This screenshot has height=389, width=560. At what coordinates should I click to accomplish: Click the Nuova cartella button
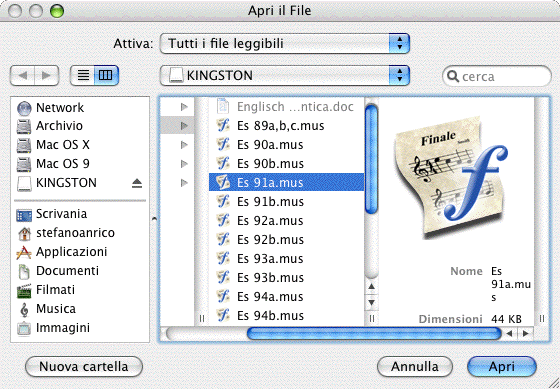click(x=84, y=366)
